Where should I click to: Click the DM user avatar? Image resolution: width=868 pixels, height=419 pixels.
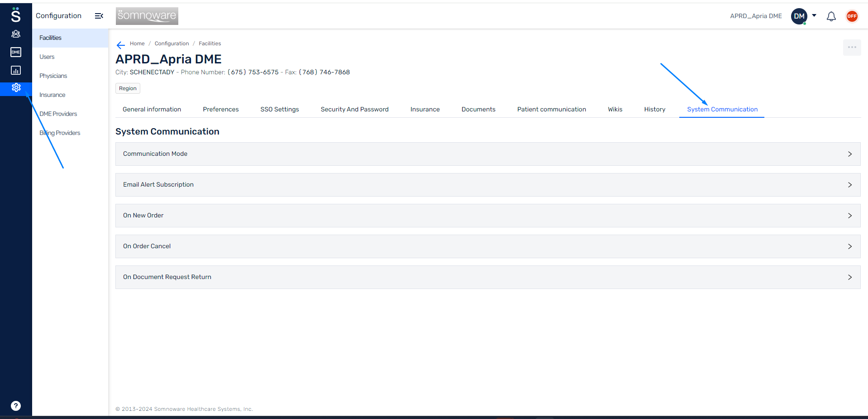799,16
